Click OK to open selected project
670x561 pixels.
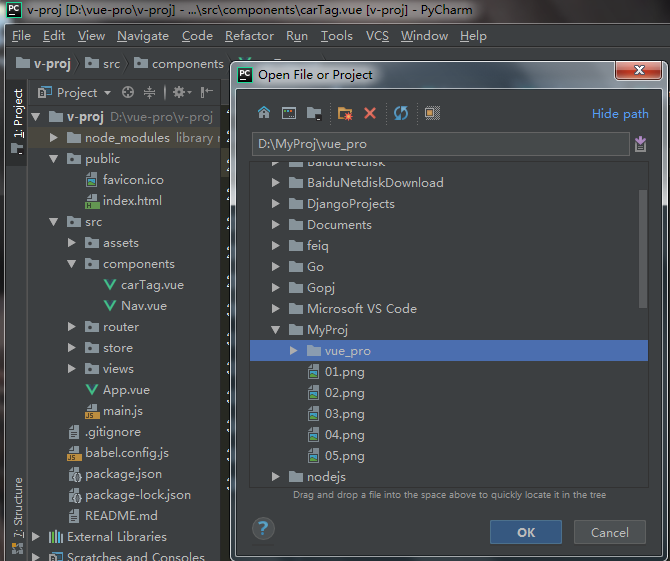click(x=526, y=532)
